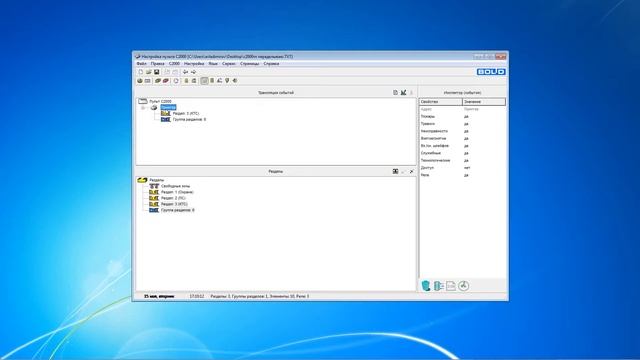The image size is (640, 360).
Task: Click the time display in status bar
Action: (x=197, y=296)
